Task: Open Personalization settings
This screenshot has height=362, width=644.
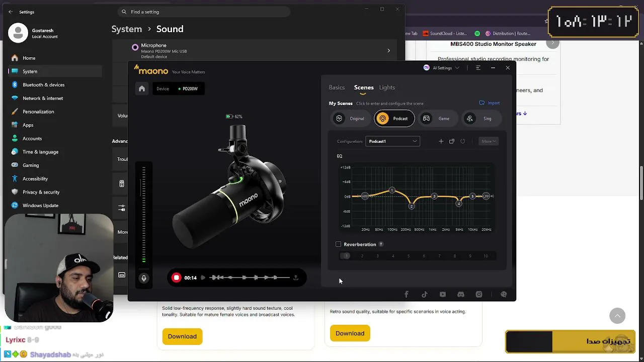Action: [55, 112]
